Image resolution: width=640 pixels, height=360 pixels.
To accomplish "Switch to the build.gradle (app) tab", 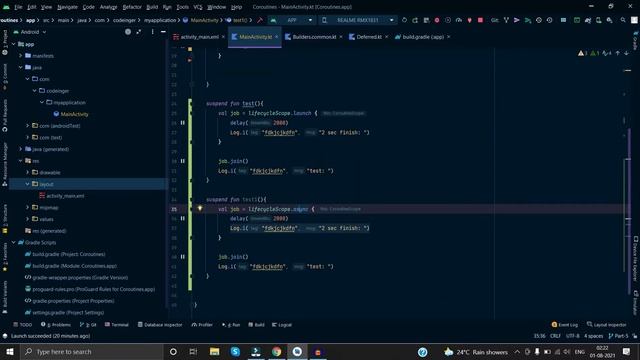I will (x=423, y=37).
